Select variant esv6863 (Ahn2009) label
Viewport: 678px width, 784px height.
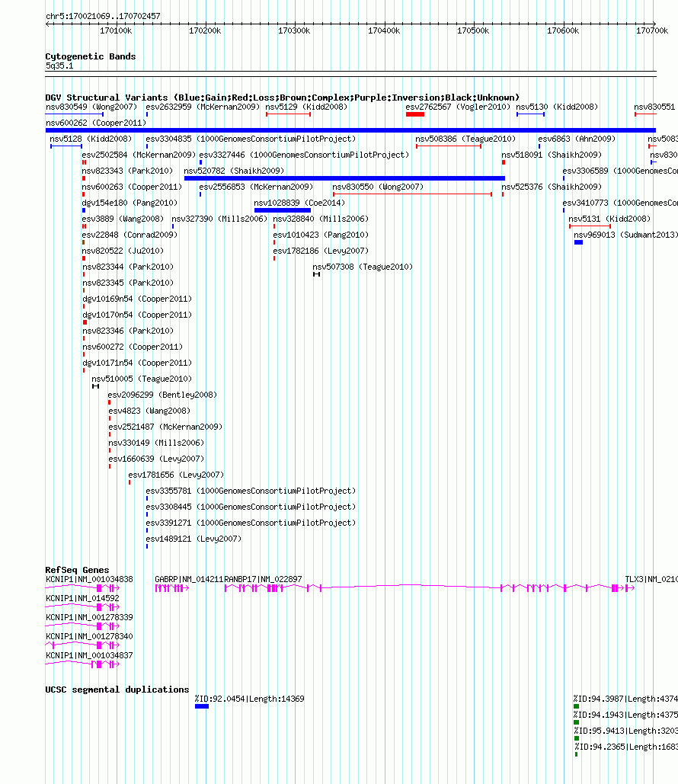[x=577, y=139]
